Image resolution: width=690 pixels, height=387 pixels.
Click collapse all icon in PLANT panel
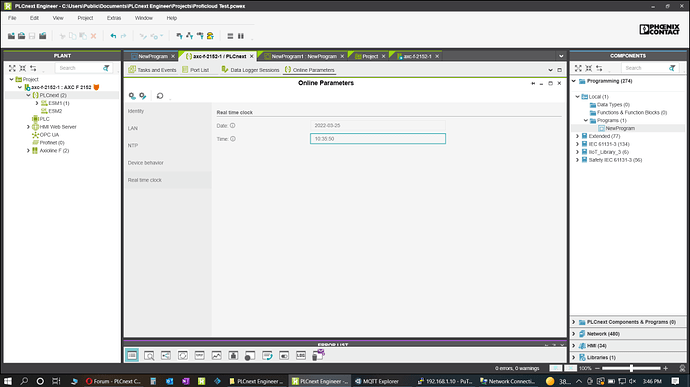(x=22, y=68)
